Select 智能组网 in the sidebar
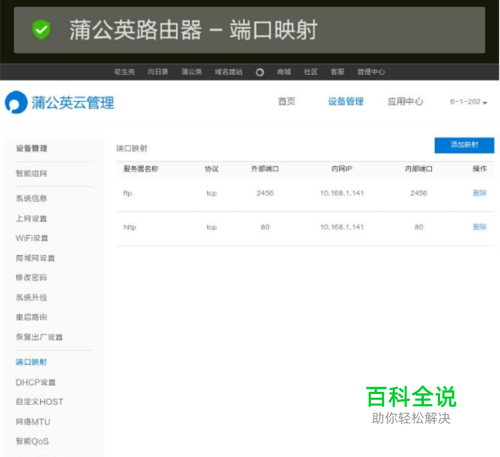 31,174
